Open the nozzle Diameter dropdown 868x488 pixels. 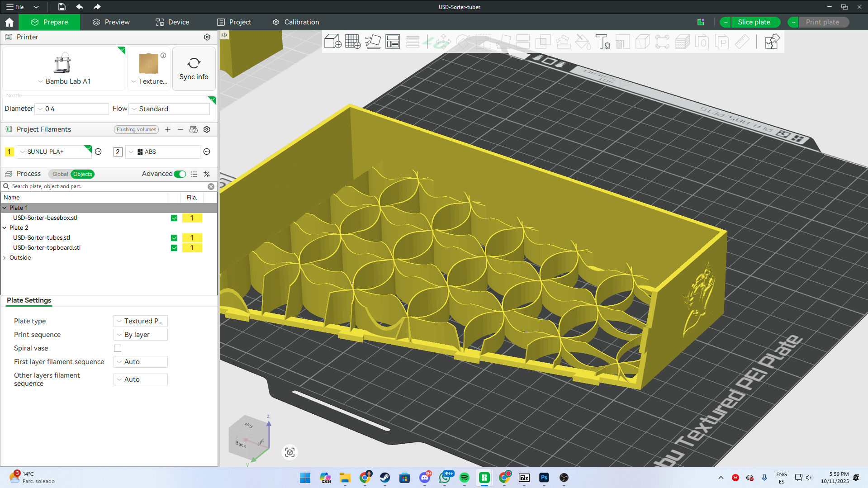point(71,109)
